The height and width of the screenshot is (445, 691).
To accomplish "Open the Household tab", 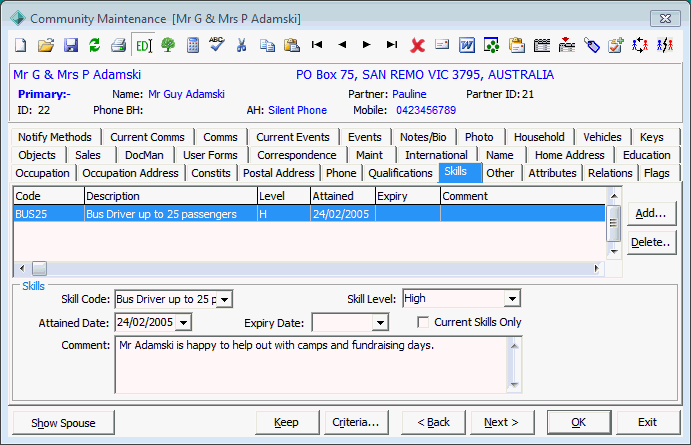I will [x=539, y=137].
